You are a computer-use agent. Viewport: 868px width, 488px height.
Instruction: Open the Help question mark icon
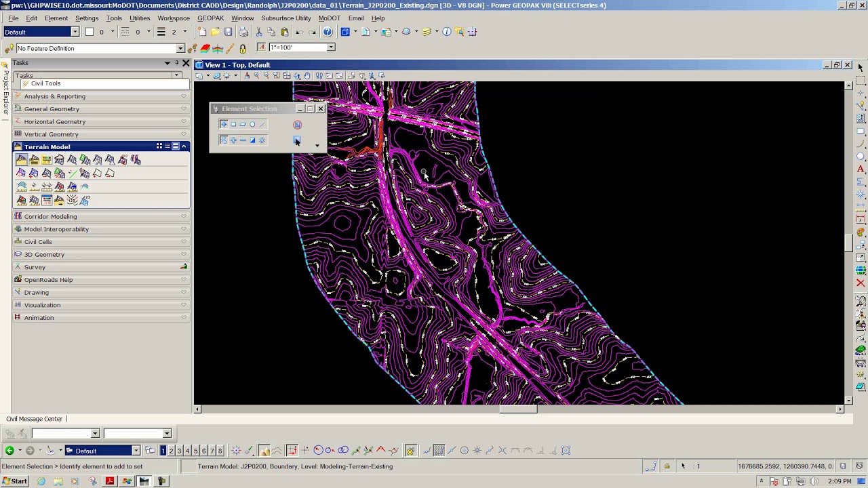pyautogui.click(x=328, y=32)
